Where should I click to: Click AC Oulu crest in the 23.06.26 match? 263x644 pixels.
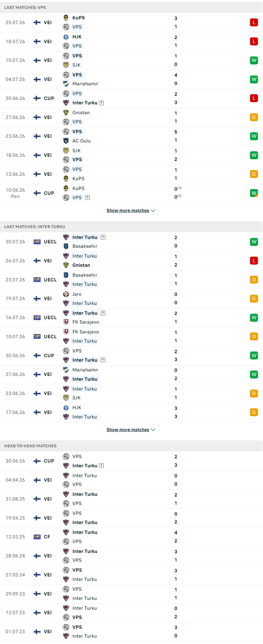[66, 141]
